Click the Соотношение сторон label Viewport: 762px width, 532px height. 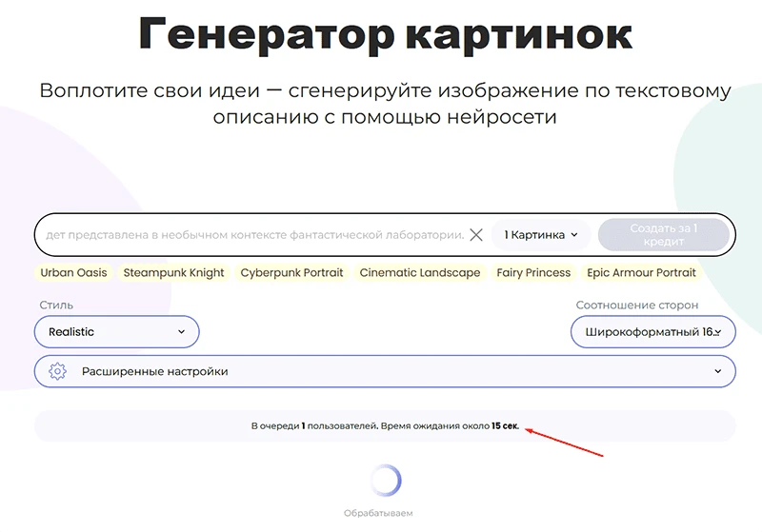click(636, 305)
